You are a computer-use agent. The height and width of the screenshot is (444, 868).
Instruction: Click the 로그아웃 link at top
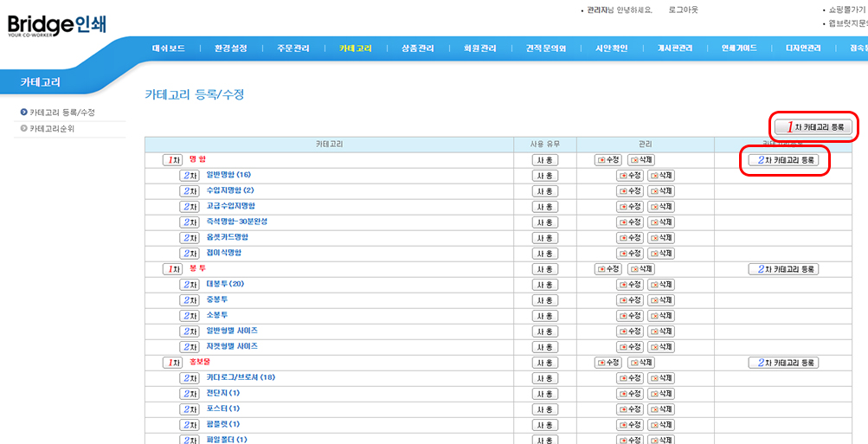[683, 10]
